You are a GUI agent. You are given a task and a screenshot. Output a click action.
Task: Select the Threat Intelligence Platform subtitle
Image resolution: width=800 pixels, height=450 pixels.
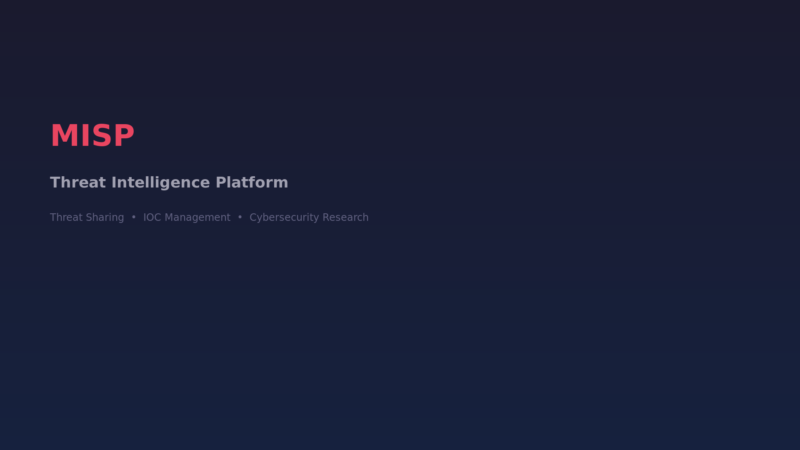click(x=169, y=183)
